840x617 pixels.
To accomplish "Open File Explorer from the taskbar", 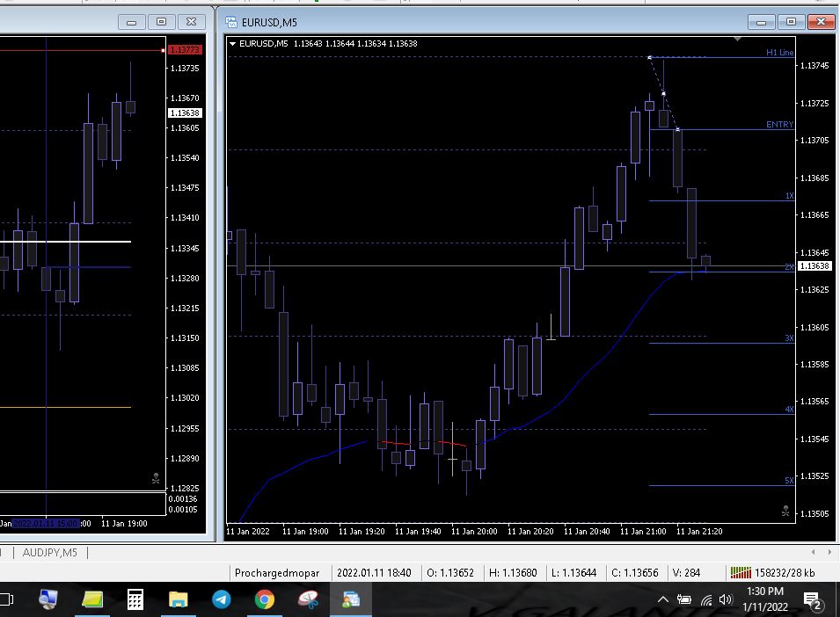I will coord(179,599).
